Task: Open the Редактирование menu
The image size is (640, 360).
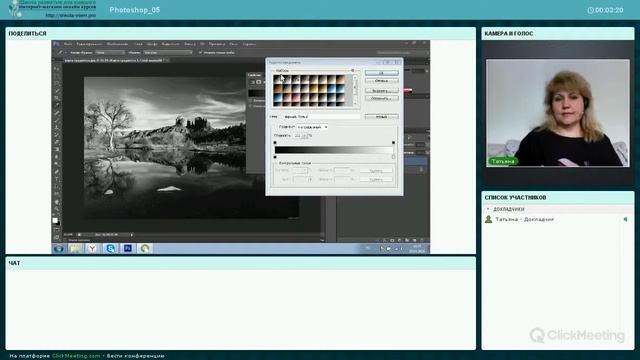Action: pyautogui.click(x=89, y=44)
